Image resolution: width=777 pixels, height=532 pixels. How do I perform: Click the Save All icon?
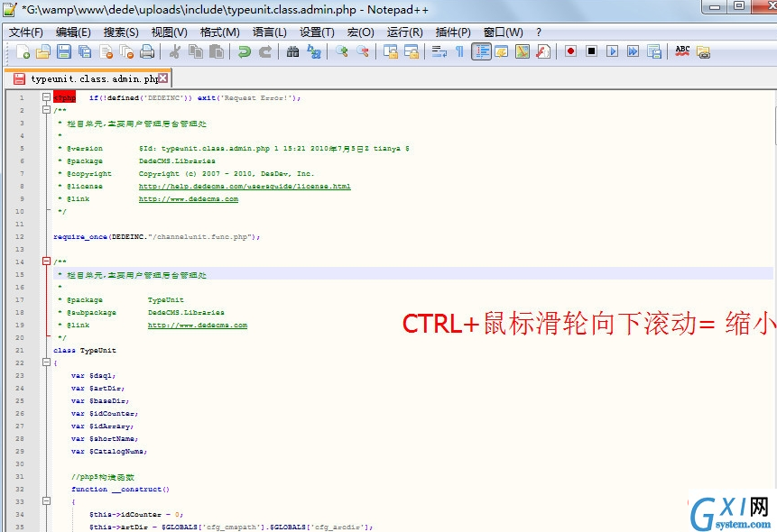coord(85,51)
